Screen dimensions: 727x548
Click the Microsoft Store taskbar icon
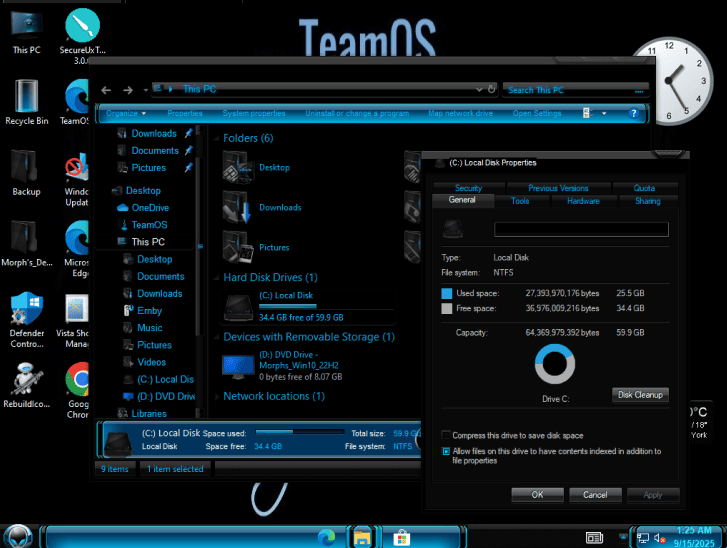pos(402,537)
